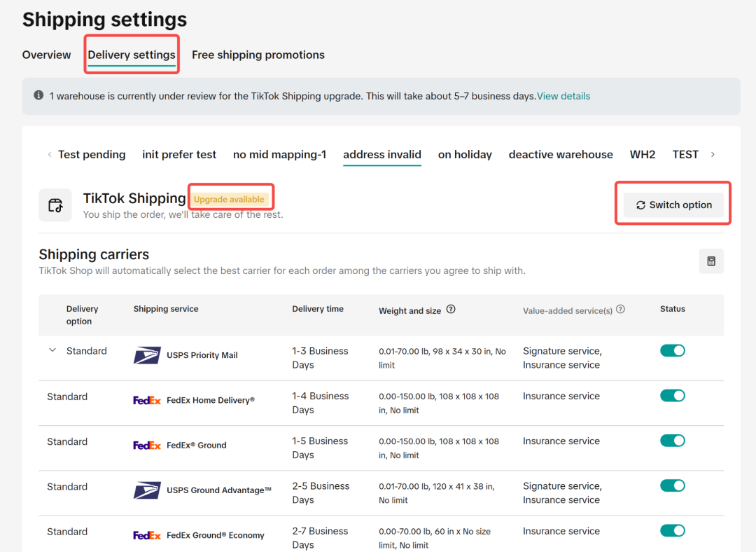
Task: Open the init prefer test warehouse tab
Action: click(179, 154)
